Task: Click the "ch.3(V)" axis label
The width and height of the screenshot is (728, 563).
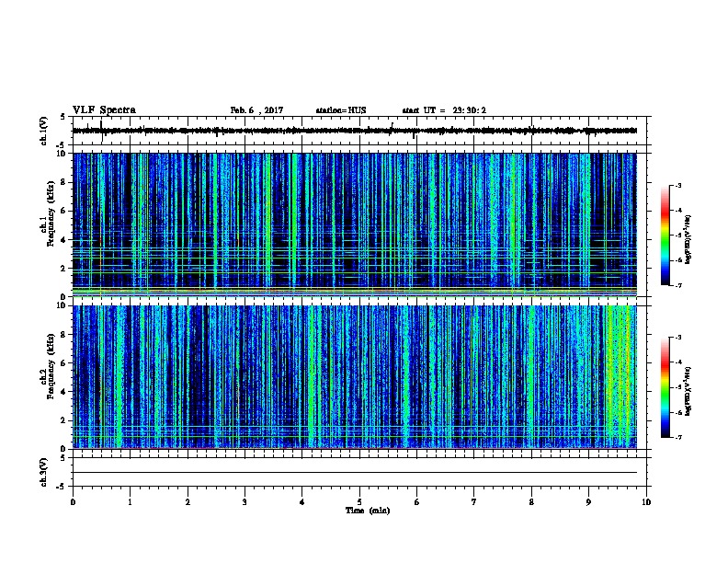Action: (44, 472)
